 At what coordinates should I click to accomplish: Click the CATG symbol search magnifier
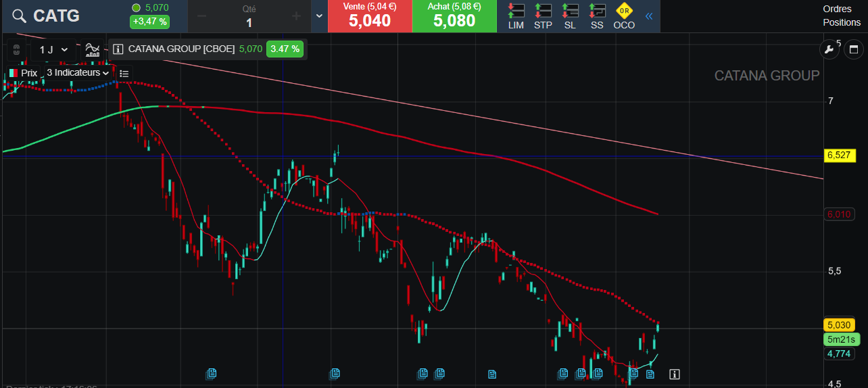pos(20,16)
